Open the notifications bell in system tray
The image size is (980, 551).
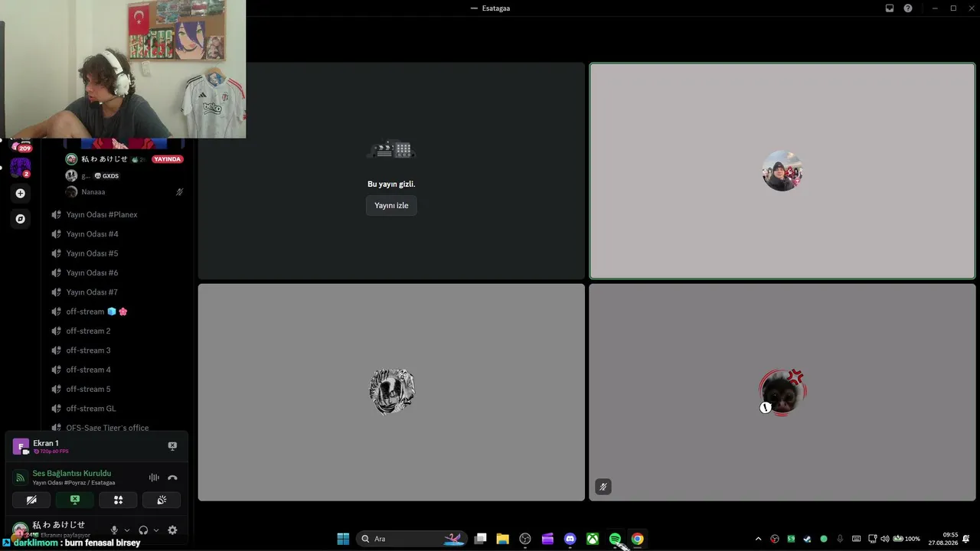click(967, 539)
